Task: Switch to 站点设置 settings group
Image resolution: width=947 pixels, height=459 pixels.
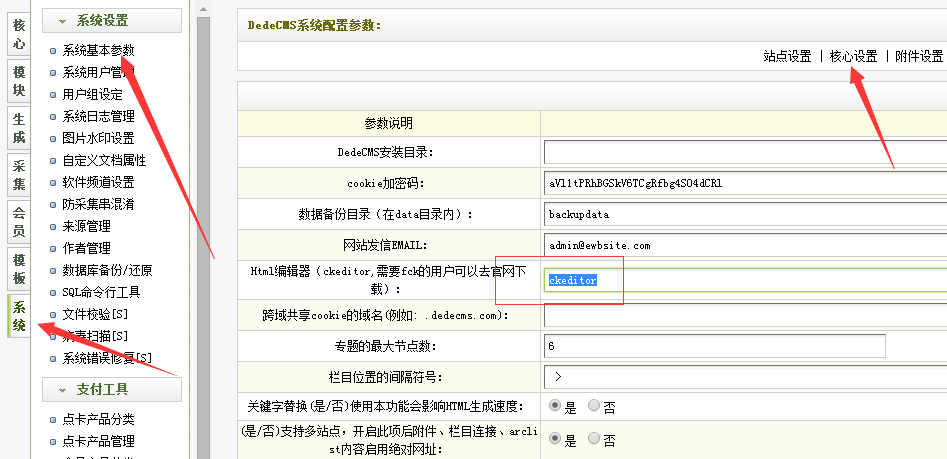Action: (787, 57)
